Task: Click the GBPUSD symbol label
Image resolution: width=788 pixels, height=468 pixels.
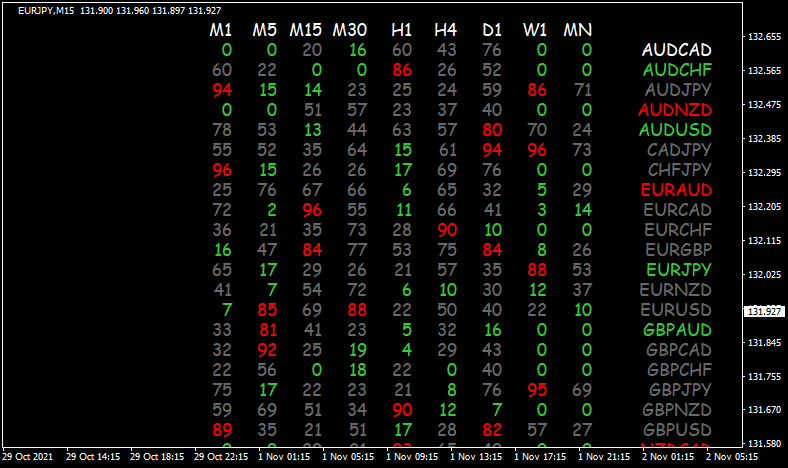Action: pyautogui.click(x=676, y=430)
